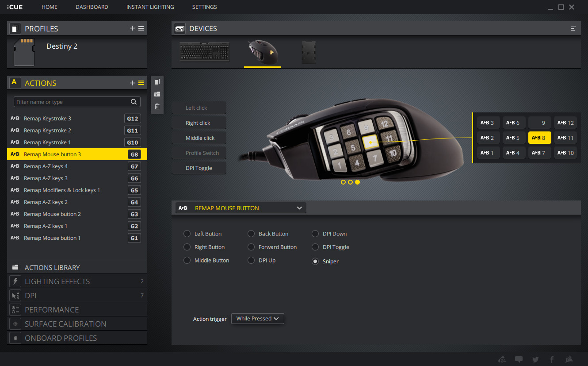Viewport: 588px width, 366px height.
Task: Select the Remap Keystroke 3 action
Action: point(77,119)
